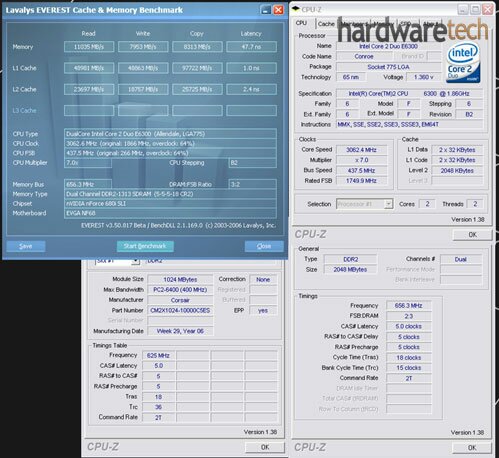This screenshot has height=458, width=499.
Task: Click the Memory Latency value 47.7 ns
Action: click(251, 47)
